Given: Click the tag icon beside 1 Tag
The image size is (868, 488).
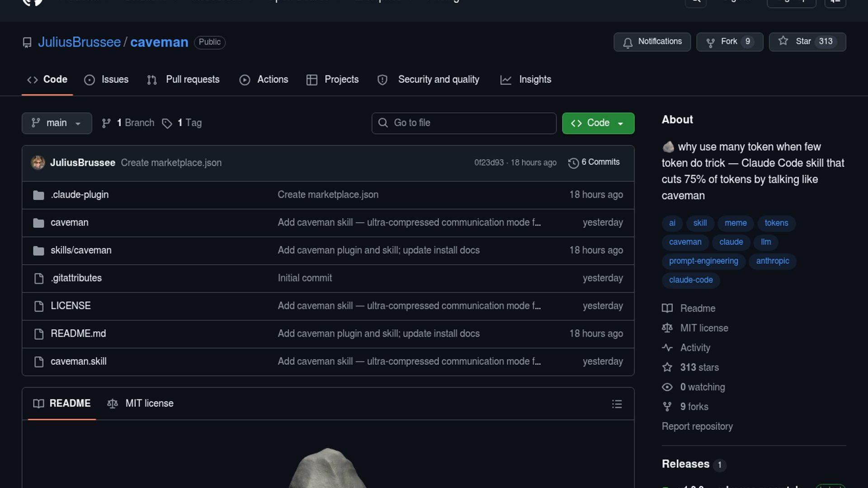Looking at the screenshot, I should click(167, 123).
